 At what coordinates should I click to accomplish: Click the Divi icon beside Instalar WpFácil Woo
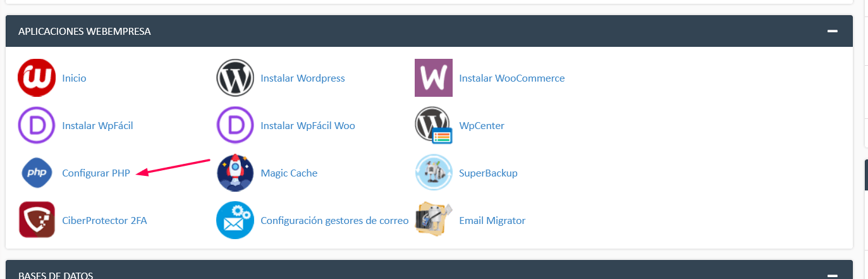pyautogui.click(x=235, y=125)
